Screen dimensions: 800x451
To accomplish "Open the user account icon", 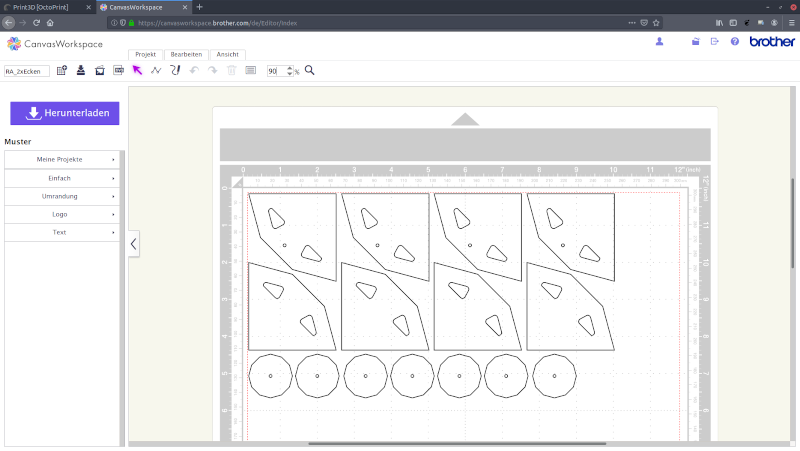I will pos(660,42).
